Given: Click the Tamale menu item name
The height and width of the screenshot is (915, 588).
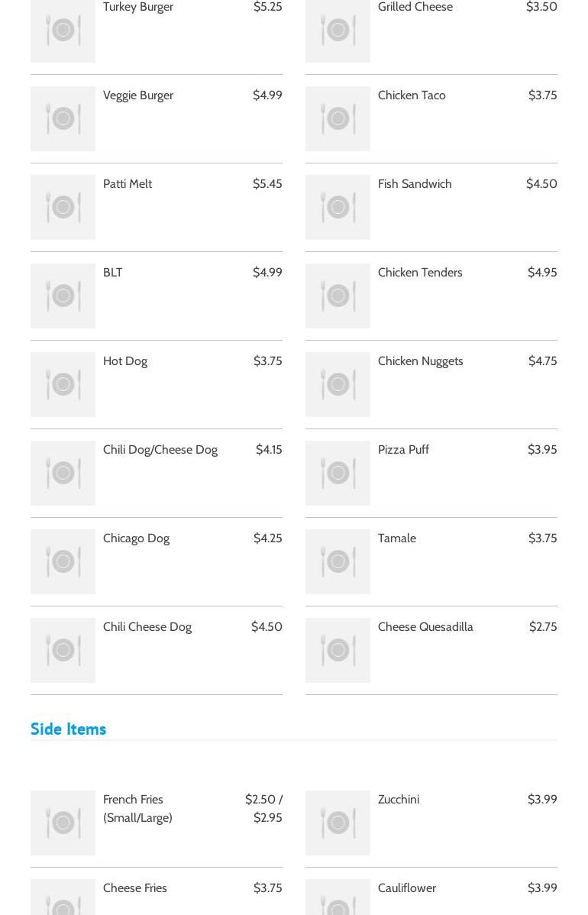Looking at the screenshot, I should [x=397, y=538].
